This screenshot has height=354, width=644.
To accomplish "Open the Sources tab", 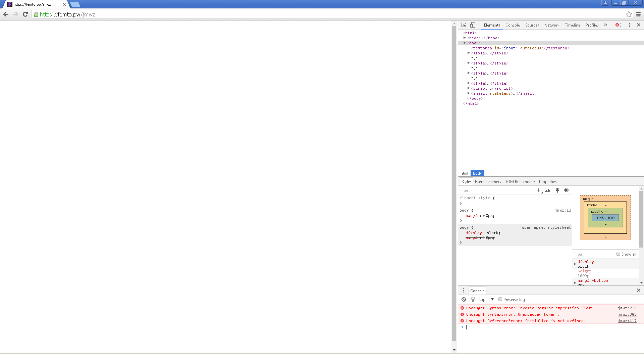I will [x=532, y=25].
